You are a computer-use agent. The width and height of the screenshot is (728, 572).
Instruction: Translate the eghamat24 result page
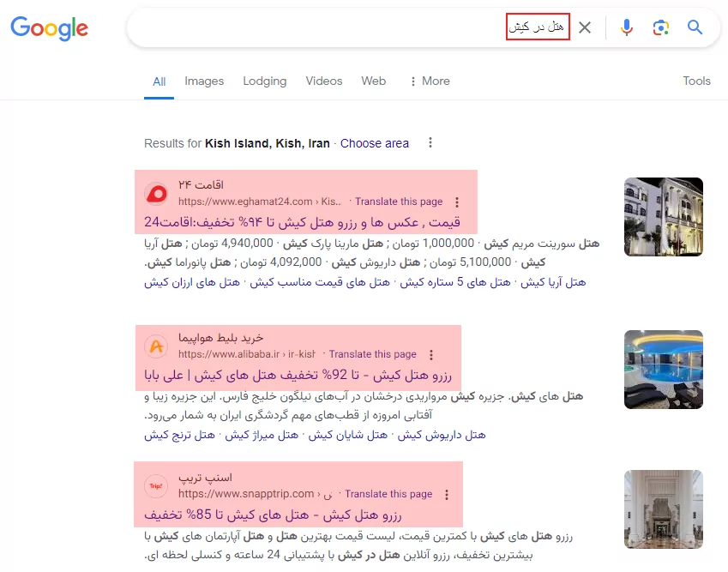[x=399, y=202]
